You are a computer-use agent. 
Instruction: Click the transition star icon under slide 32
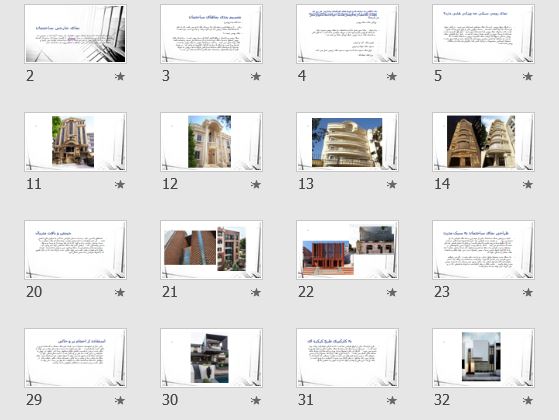click(x=528, y=400)
